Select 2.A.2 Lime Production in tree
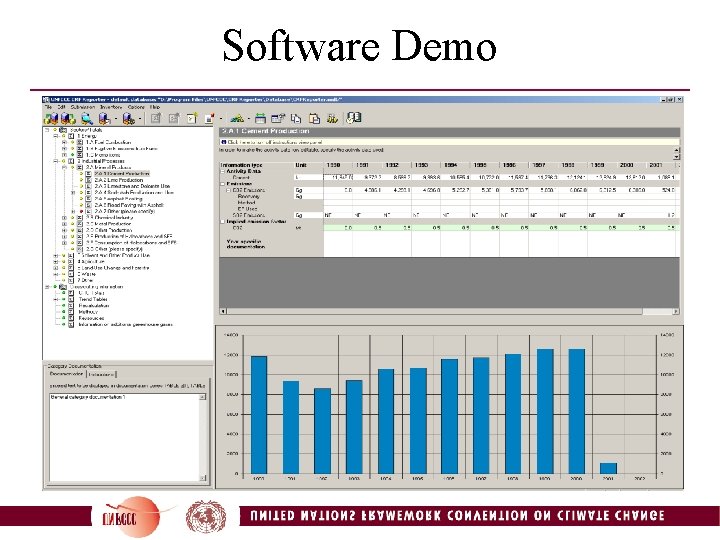 [119, 180]
